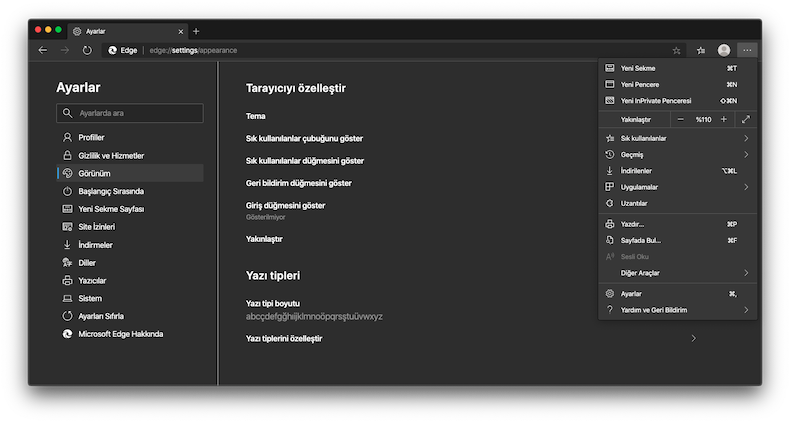Viewport: 790px width, 423px height.
Task: Choose İndirilenler in the menu
Action: tap(678, 171)
